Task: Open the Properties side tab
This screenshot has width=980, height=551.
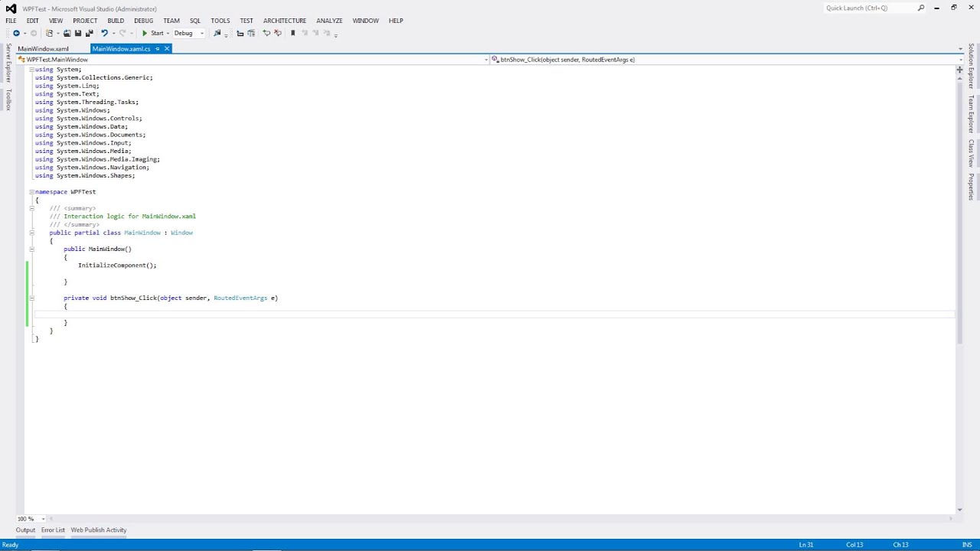Action: 971,187
